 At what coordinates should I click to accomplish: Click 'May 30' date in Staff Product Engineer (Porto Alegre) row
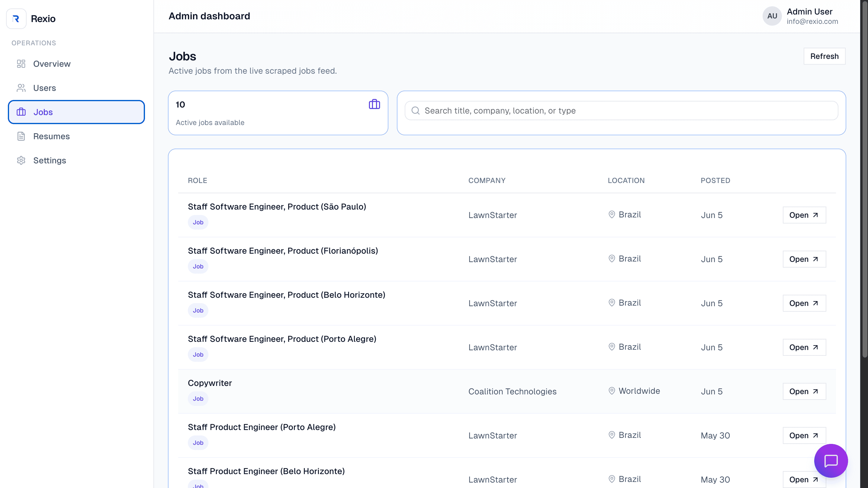click(715, 435)
